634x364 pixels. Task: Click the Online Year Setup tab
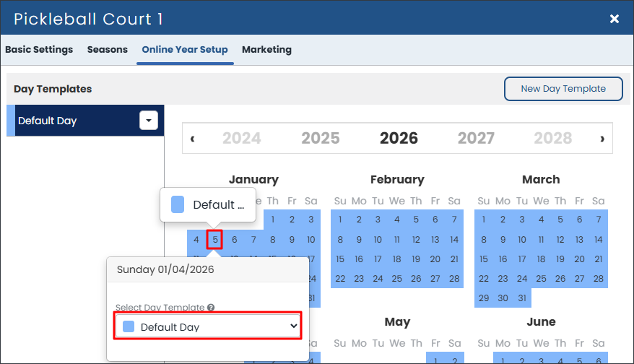(185, 49)
